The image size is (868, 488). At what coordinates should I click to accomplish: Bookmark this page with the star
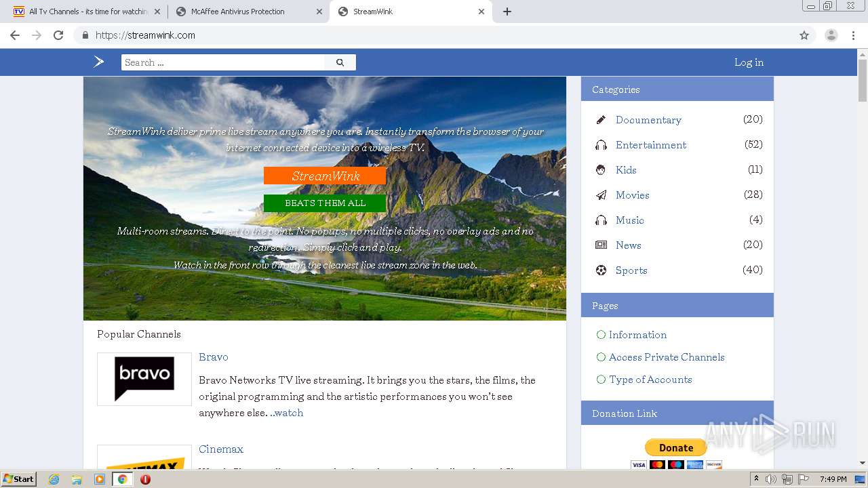(804, 35)
